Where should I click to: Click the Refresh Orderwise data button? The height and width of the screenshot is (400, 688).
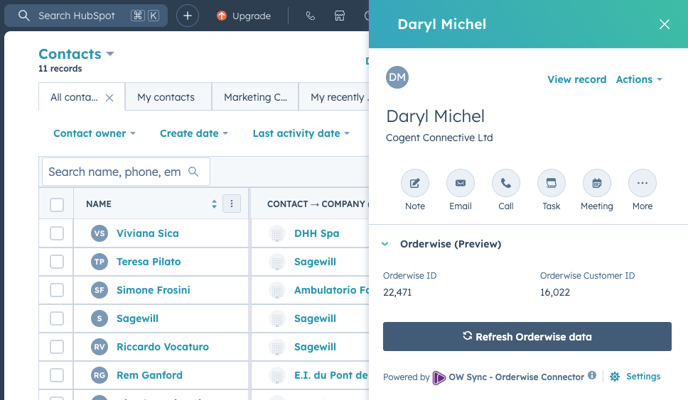(527, 336)
